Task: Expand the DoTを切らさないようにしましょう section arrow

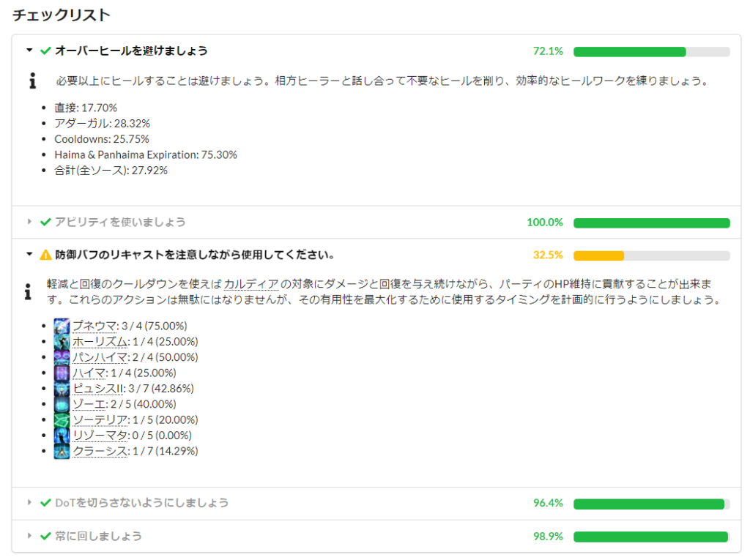Action: pyautogui.click(x=29, y=503)
